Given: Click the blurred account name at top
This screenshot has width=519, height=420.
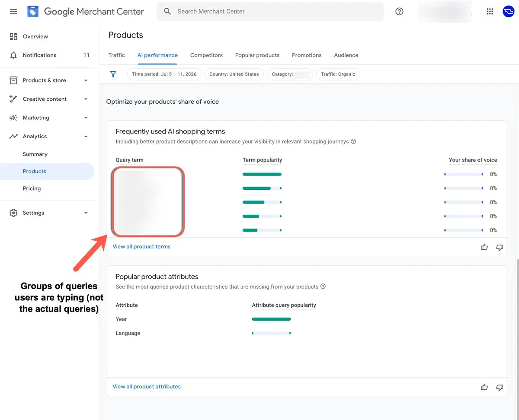Looking at the screenshot, I should [444, 12].
